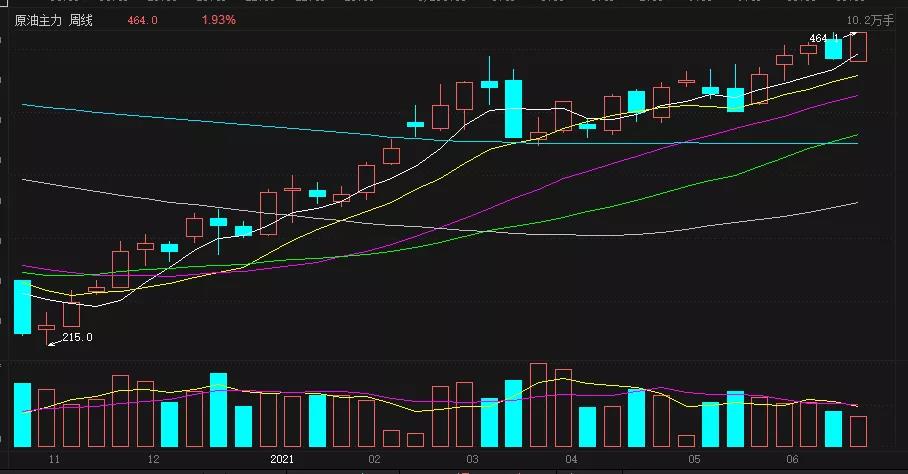
Task: Click the 10.2万手 volume label
Action: click(x=870, y=20)
